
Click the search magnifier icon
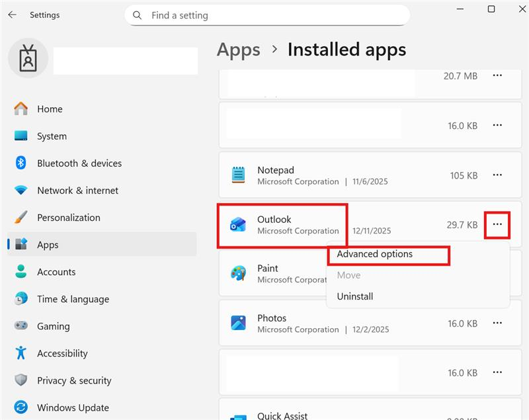(137, 15)
